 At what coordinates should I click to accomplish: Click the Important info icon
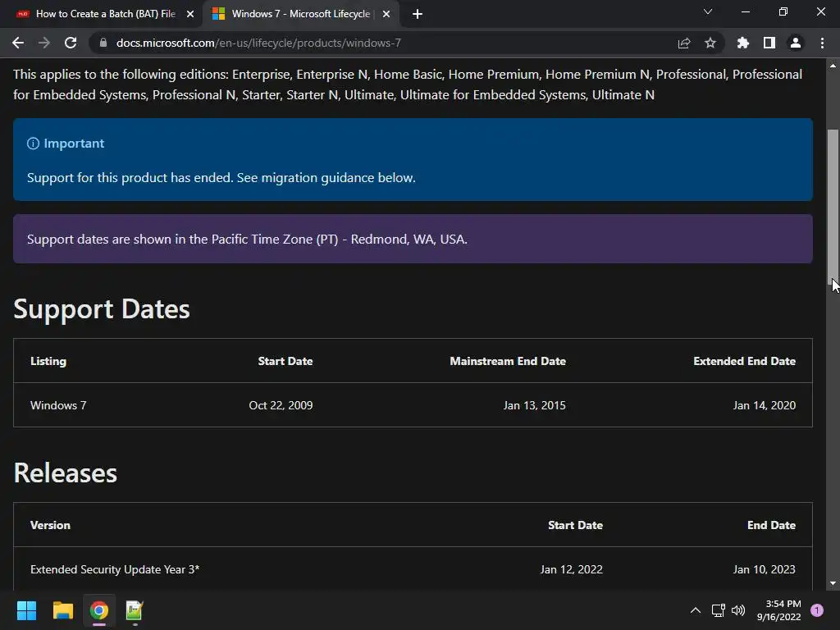pyautogui.click(x=33, y=144)
